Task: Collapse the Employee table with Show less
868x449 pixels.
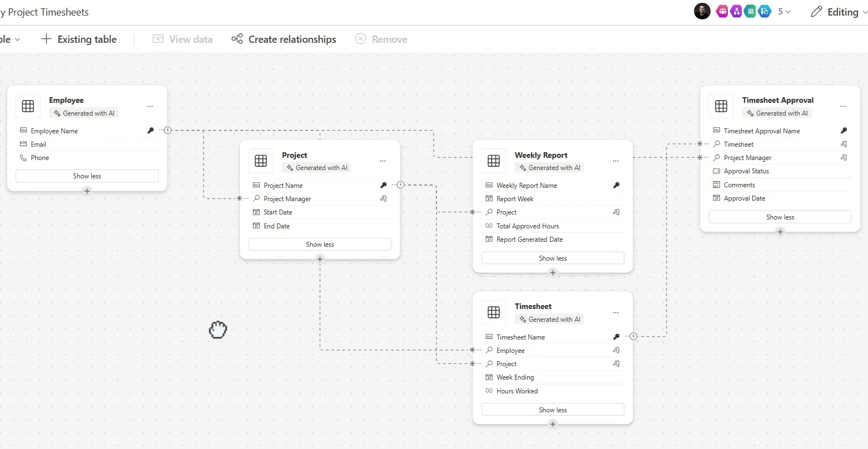Action: tap(87, 176)
